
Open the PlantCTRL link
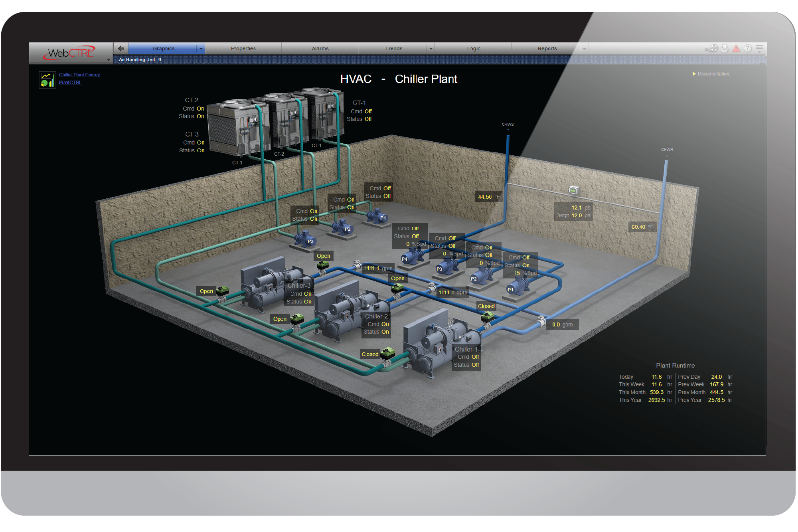click(x=70, y=83)
